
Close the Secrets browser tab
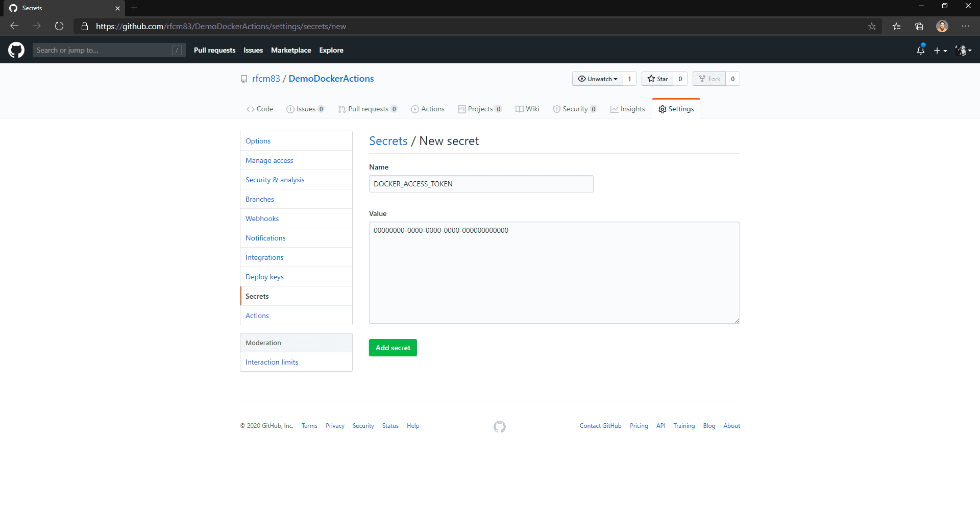(117, 8)
